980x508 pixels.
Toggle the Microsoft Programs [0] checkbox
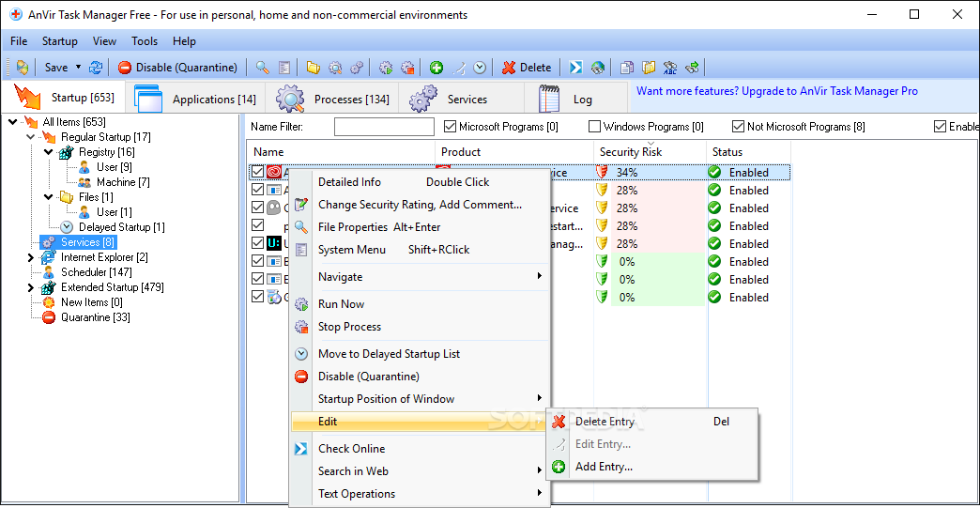tap(450, 127)
